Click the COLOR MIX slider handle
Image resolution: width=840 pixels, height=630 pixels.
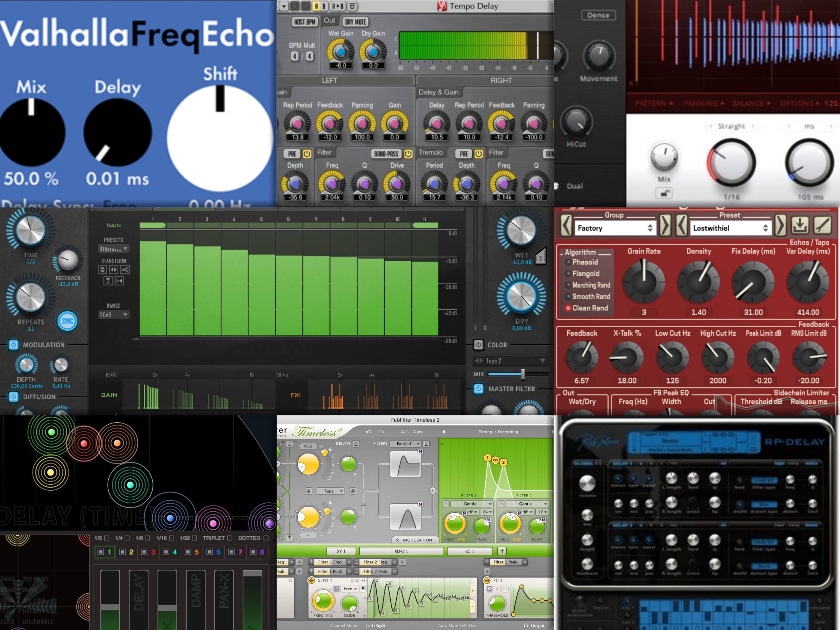[x=523, y=374]
